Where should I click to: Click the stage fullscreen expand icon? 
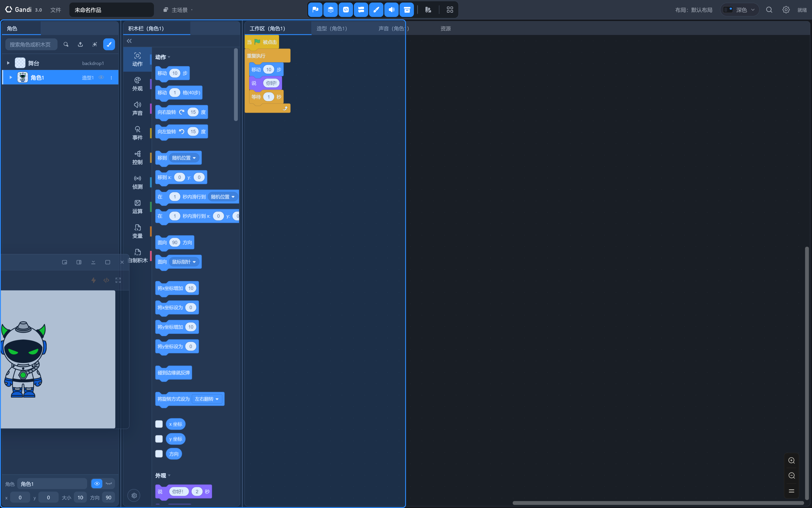coord(118,280)
